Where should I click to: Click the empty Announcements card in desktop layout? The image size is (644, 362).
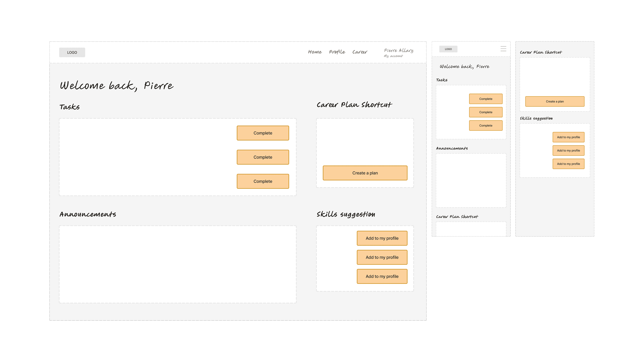[x=178, y=264]
